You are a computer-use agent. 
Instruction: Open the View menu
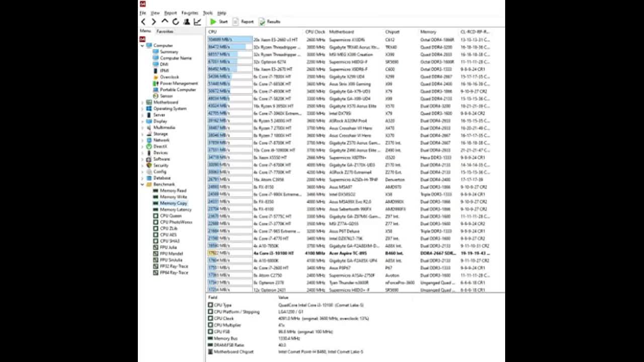[x=155, y=13]
